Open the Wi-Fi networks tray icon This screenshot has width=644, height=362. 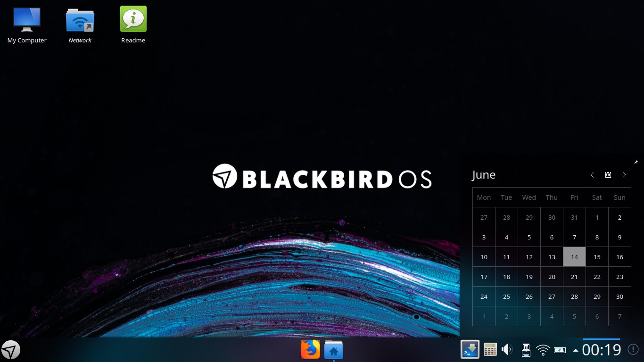(x=543, y=350)
